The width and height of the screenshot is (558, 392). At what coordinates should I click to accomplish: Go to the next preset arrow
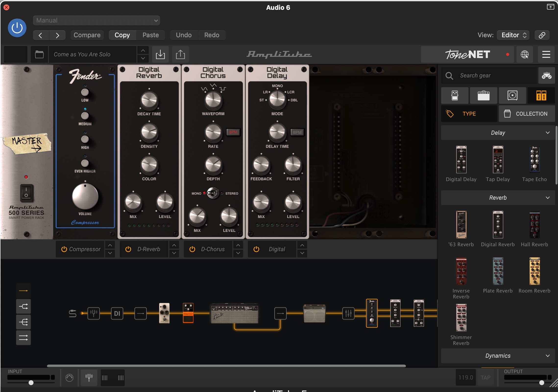[x=57, y=36]
